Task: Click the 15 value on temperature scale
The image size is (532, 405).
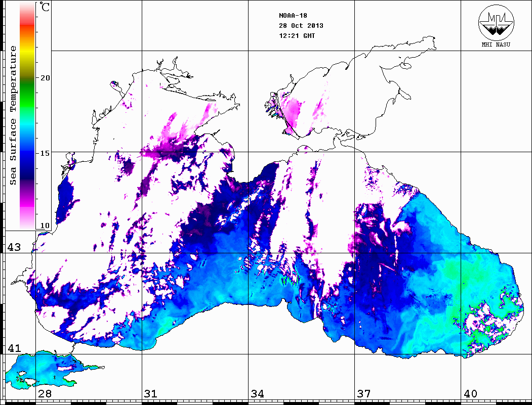Action: pyautogui.click(x=45, y=153)
